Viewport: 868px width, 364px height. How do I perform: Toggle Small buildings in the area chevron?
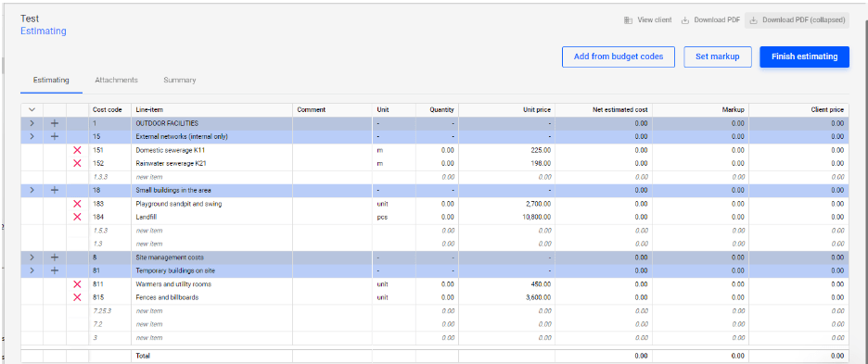click(x=32, y=190)
